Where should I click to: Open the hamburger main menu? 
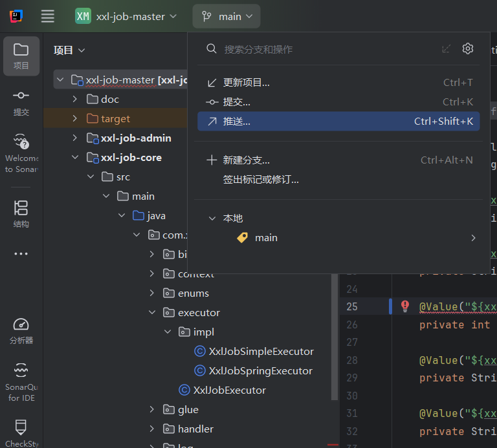click(x=48, y=16)
